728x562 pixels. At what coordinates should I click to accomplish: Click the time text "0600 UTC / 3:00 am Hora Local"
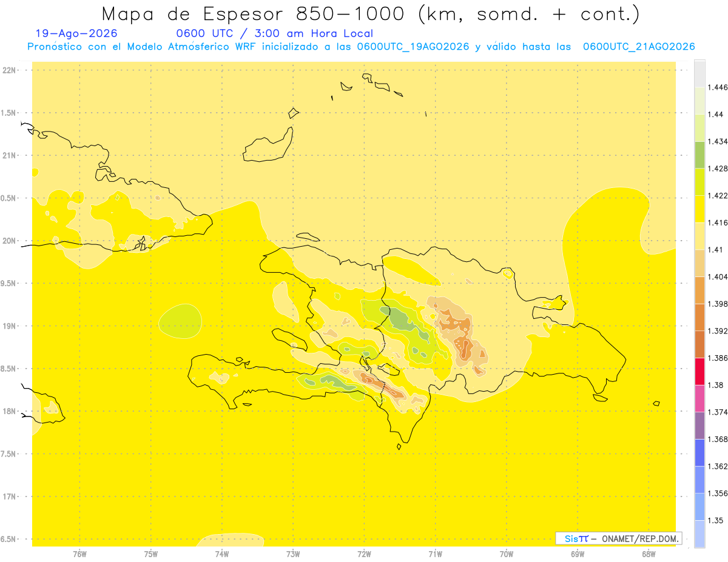click(274, 34)
